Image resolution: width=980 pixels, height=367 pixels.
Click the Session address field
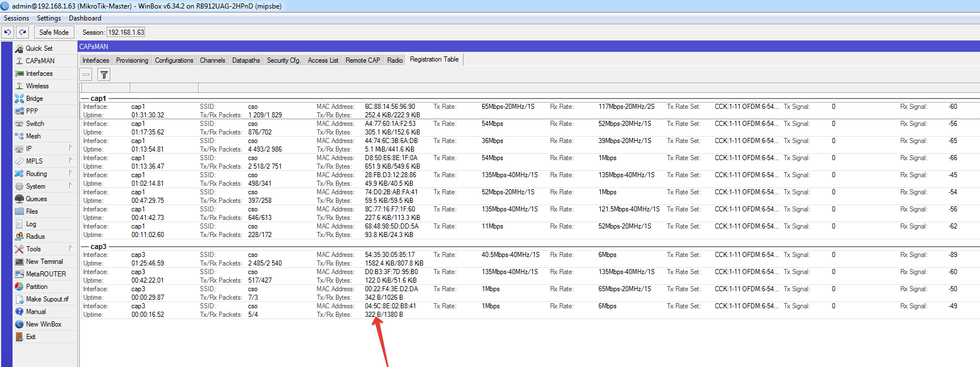(x=126, y=32)
